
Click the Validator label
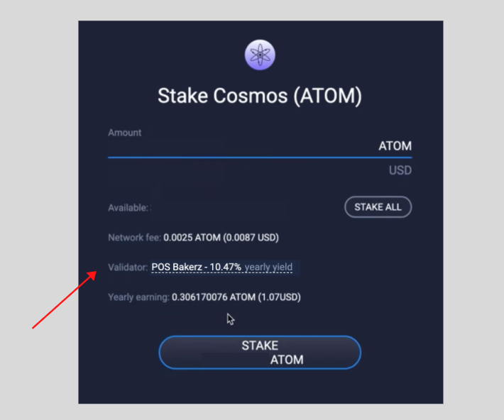[x=128, y=267]
